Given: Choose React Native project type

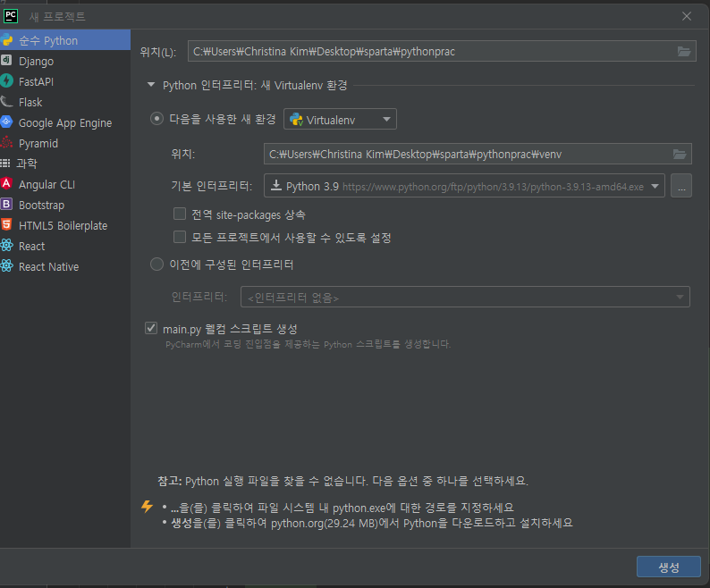Looking at the screenshot, I should [x=49, y=266].
